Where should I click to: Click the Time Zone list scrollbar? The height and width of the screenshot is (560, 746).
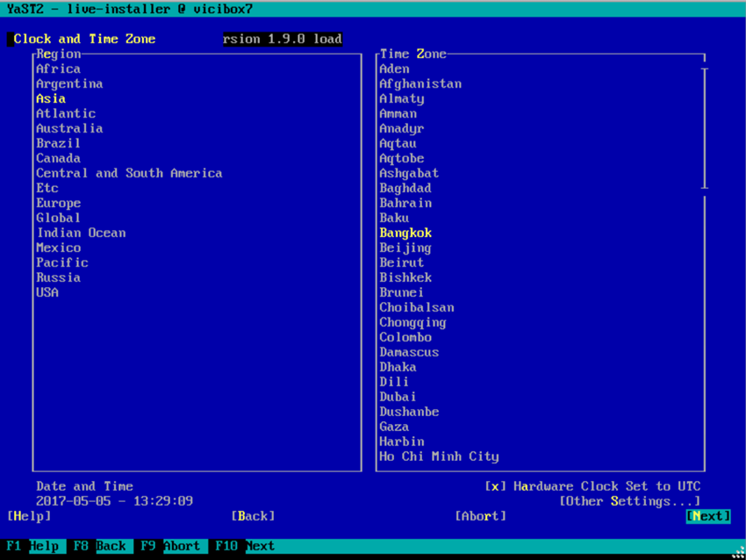704,263
